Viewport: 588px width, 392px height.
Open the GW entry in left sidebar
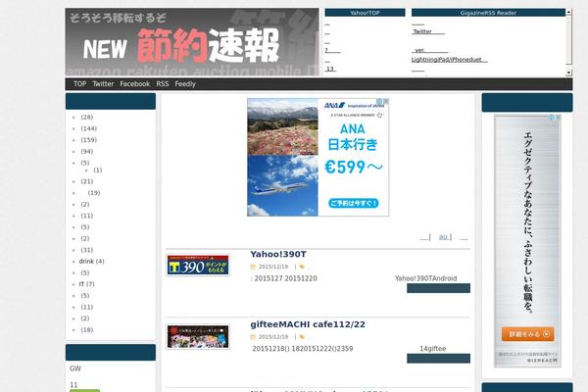[75, 368]
